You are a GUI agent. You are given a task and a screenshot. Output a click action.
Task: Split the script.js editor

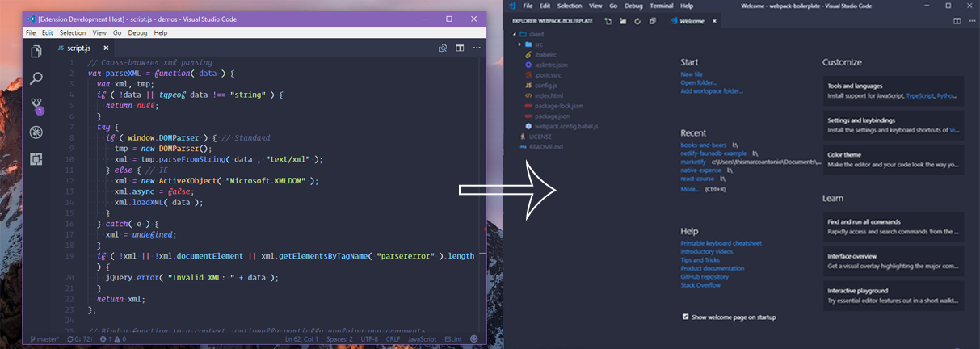coord(459,48)
